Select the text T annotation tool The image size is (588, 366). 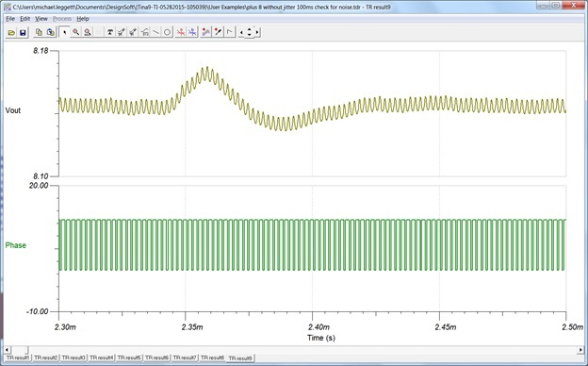110,32
